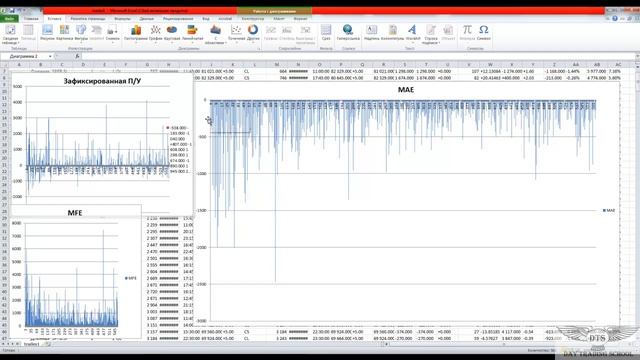Insert a График sparkline

pyautogui.click(x=271, y=33)
